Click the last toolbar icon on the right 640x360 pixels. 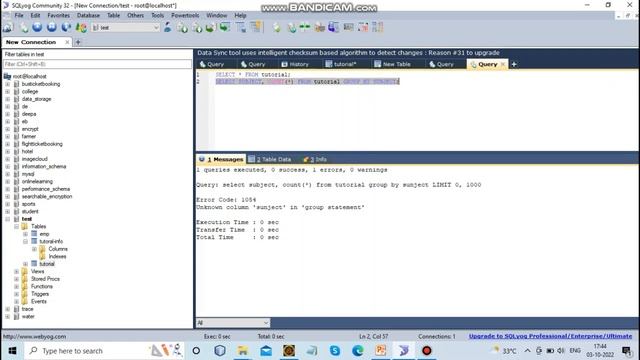[378, 27]
